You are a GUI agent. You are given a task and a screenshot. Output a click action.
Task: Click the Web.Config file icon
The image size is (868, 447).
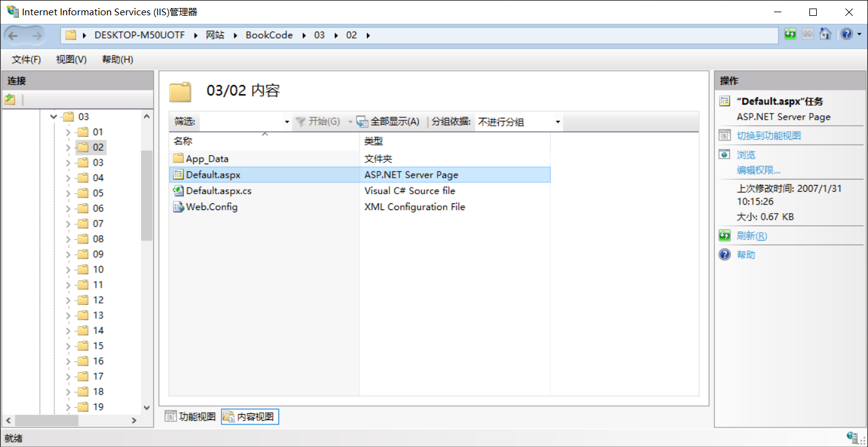click(178, 207)
